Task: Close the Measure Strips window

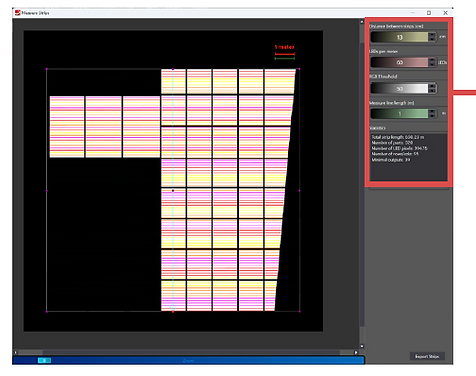Action: [x=445, y=13]
